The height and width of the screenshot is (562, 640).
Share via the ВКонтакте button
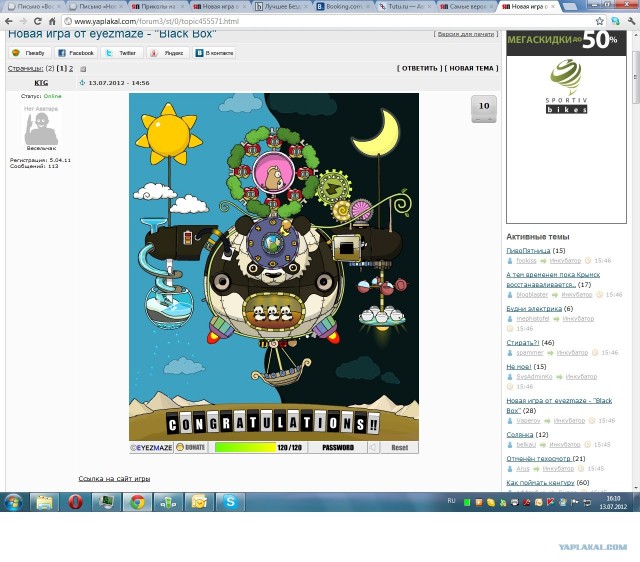point(213,52)
